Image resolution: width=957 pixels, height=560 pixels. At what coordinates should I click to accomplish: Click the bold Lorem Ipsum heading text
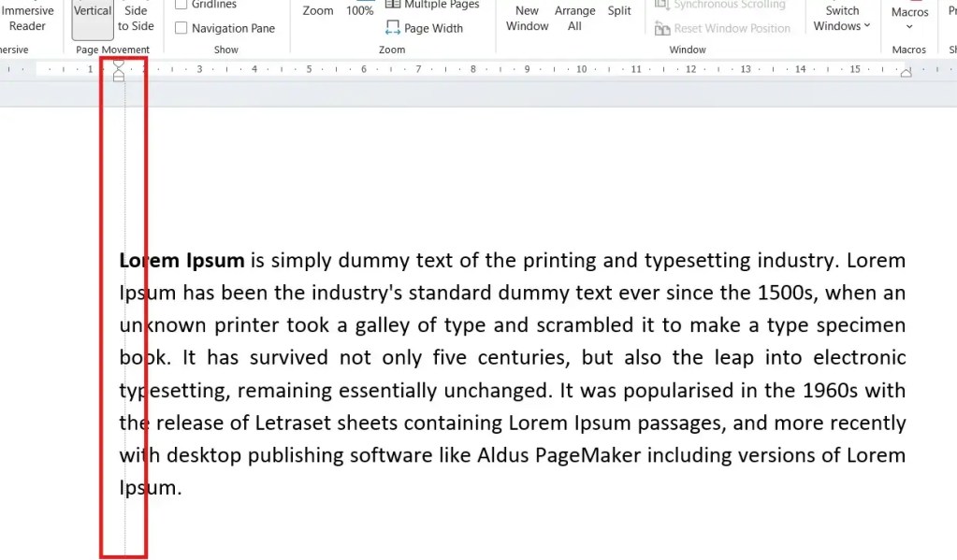point(181,260)
